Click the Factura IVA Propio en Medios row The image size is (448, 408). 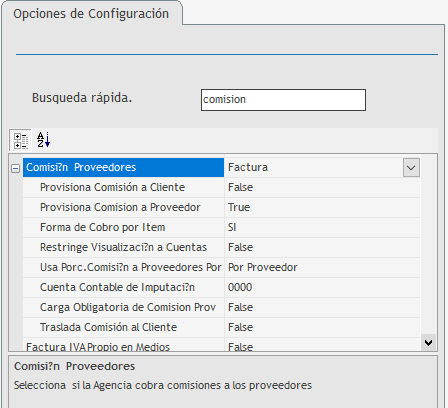[x=221, y=345]
